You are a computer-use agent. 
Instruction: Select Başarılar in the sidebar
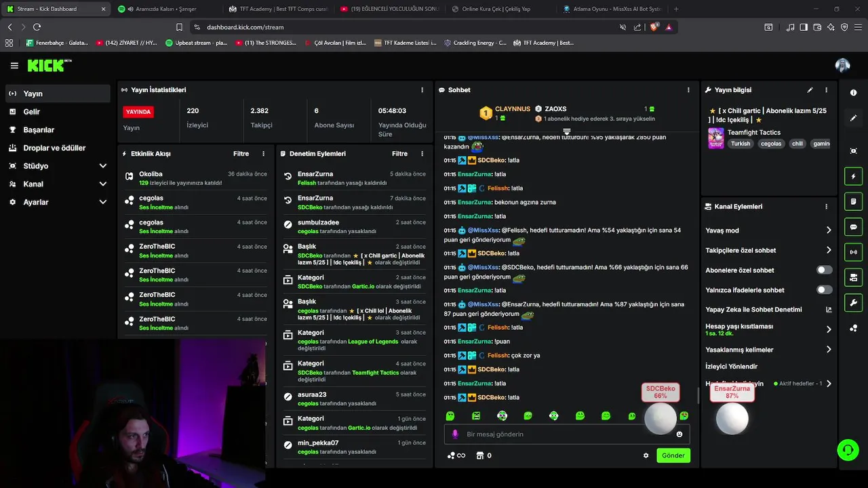(x=58, y=129)
